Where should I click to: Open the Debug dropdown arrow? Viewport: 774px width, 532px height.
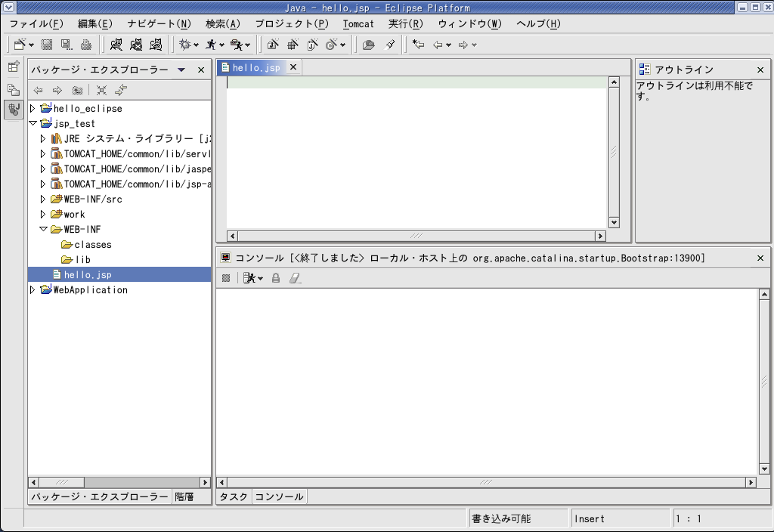196,45
